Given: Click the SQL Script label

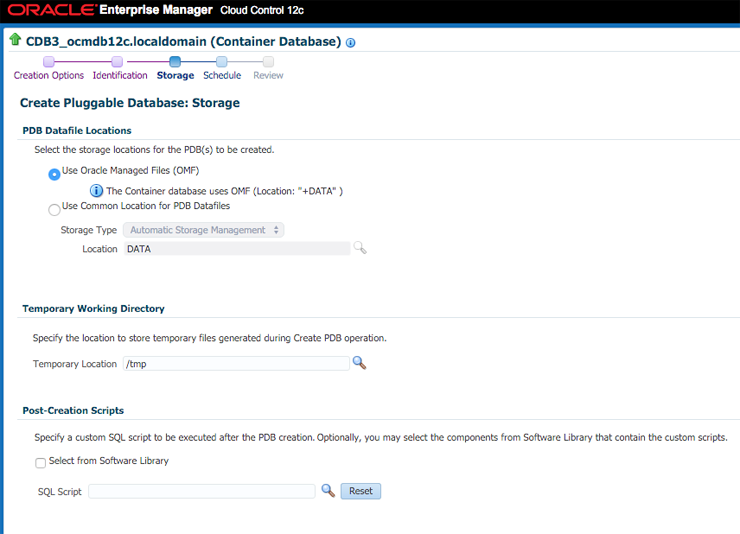Looking at the screenshot, I should pos(59,492).
